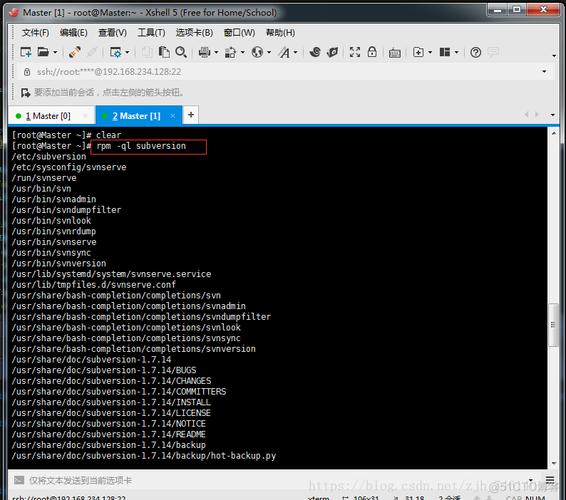Click the lock screen padlock icon

372,52
